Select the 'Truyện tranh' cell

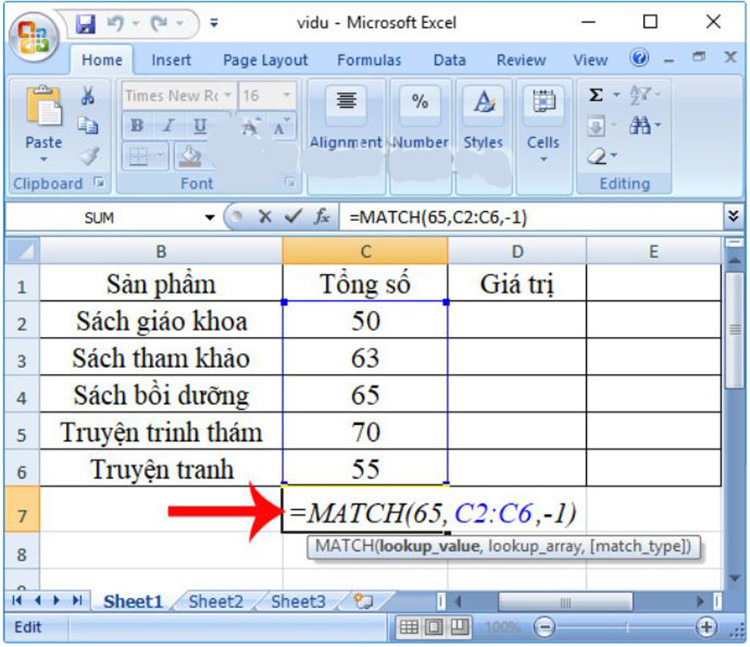161,469
